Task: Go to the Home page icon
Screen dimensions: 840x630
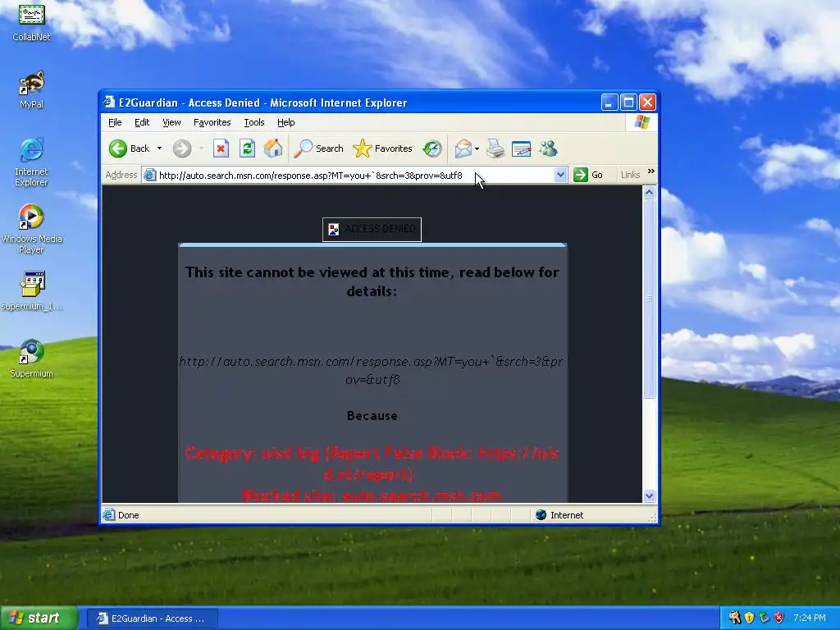Action: point(273,148)
